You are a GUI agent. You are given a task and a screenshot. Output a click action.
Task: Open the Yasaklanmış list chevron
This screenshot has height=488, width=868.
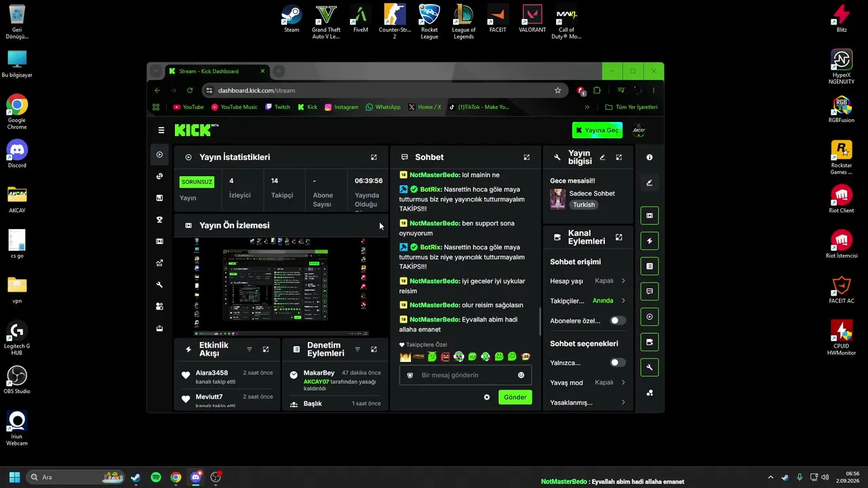tap(623, 403)
